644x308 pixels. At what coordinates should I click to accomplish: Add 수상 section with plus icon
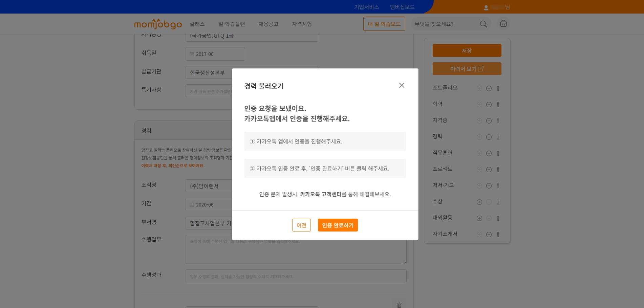pos(479,202)
